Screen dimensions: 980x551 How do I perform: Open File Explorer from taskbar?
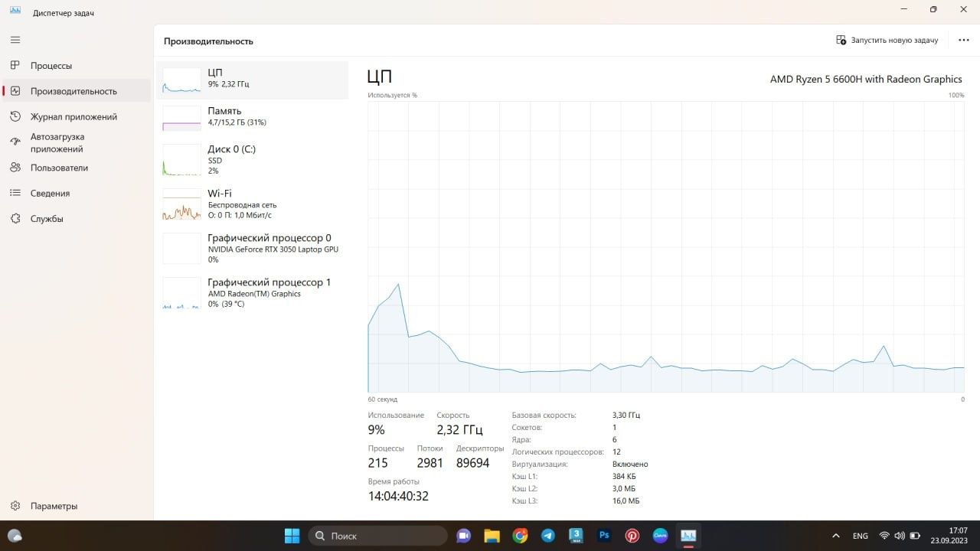492,536
